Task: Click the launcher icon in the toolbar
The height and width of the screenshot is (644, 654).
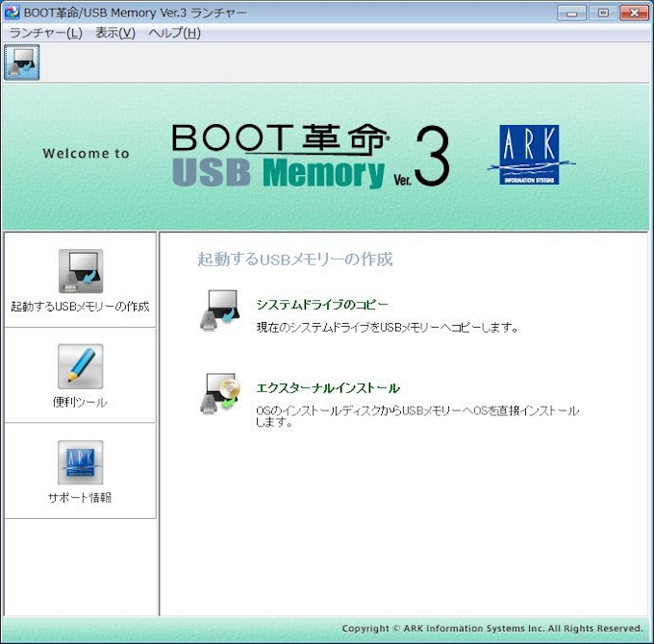Action: [21, 62]
